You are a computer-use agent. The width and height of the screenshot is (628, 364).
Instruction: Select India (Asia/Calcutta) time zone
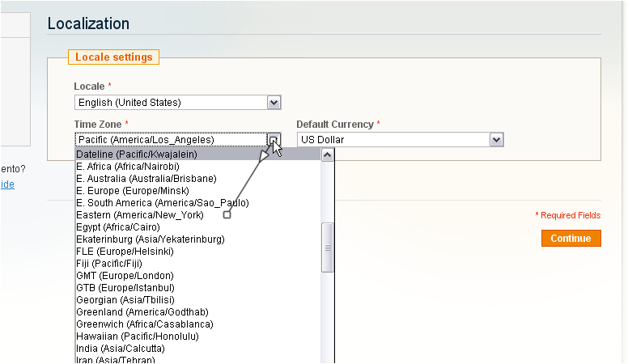[x=121, y=349]
